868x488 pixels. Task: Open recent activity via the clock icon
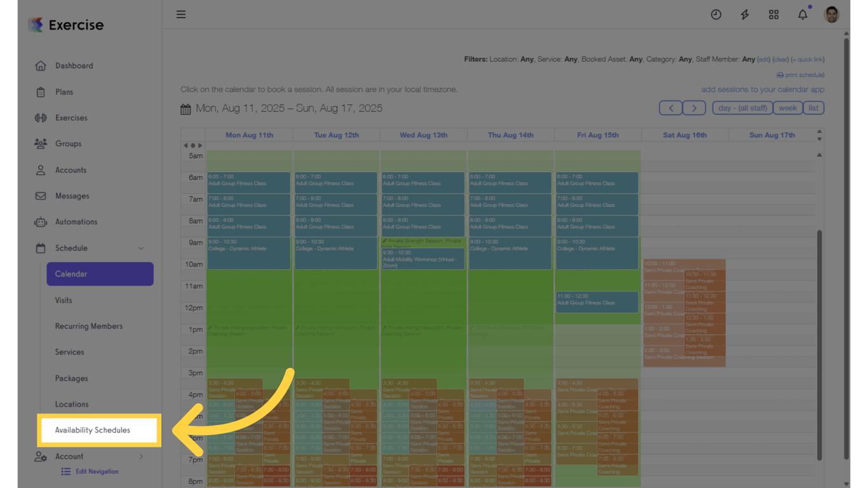tap(716, 14)
